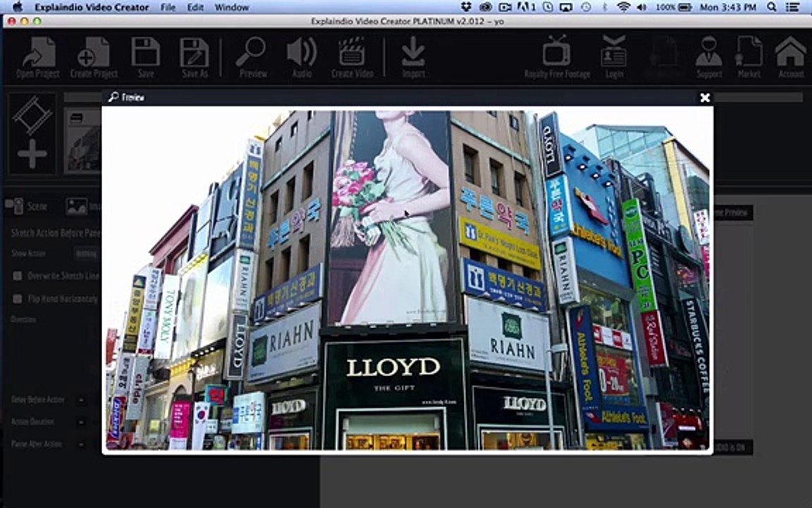Open the Edit menu

click(195, 7)
